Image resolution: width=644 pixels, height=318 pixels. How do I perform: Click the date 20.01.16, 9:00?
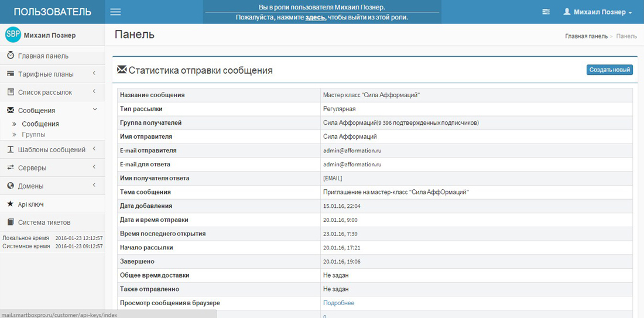point(341,220)
